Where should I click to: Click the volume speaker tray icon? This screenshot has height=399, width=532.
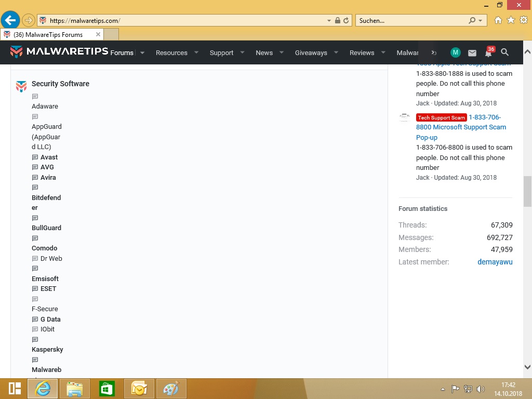(x=480, y=389)
